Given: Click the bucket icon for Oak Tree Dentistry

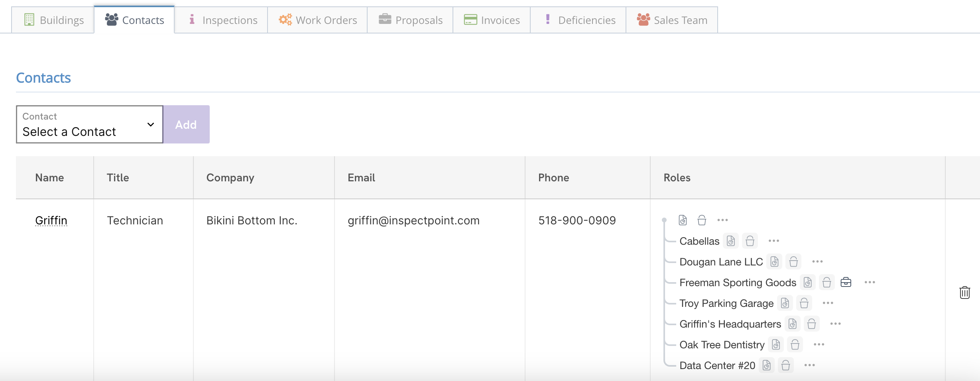Looking at the screenshot, I should [x=795, y=344].
